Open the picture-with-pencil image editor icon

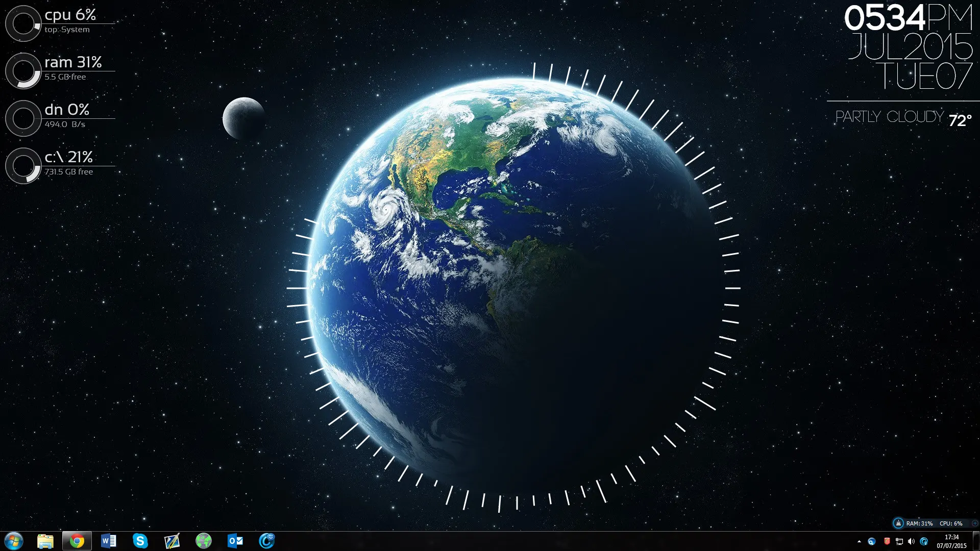pyautogui.click(x=172, y=541)
